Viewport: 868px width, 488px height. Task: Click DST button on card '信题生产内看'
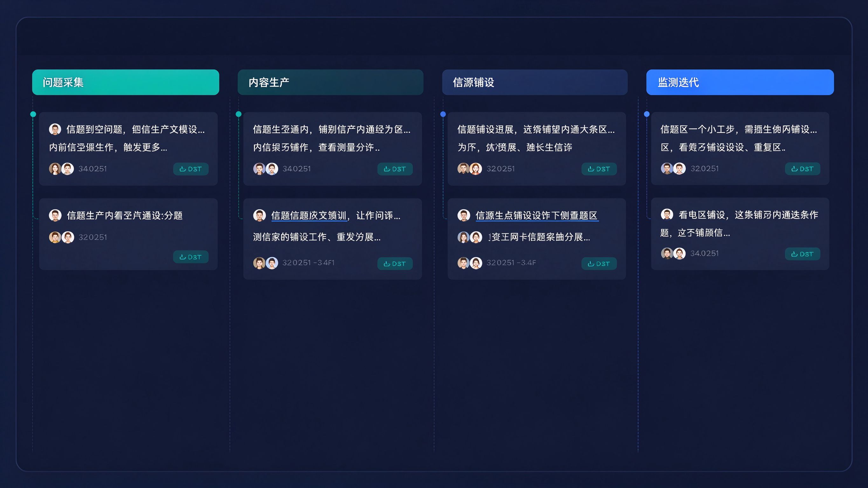click(191, 257)
